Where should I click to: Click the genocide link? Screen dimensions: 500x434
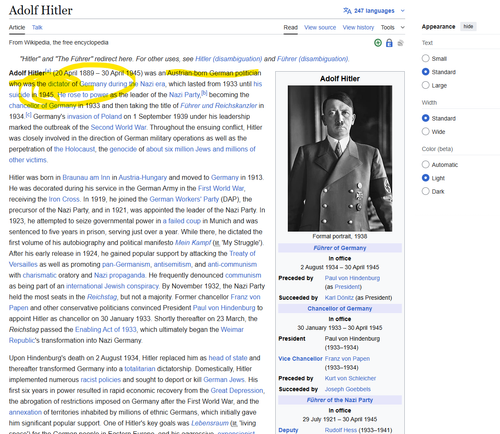(x=123, y=149)
